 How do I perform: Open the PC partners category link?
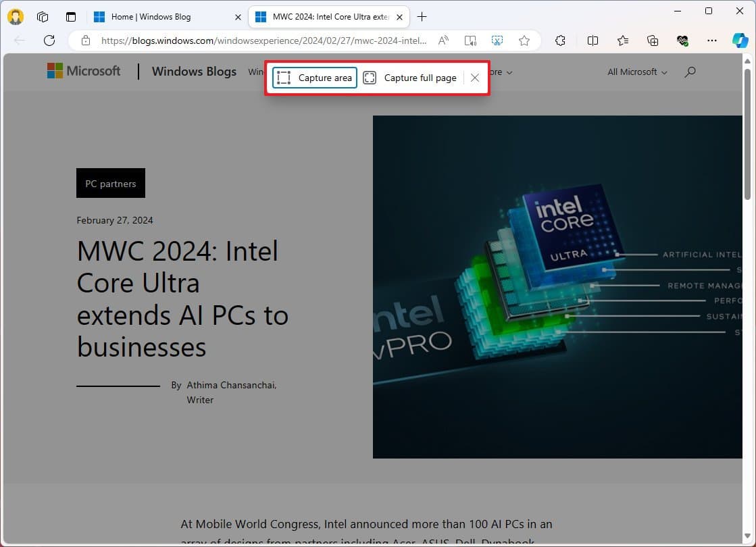point(110,183)
